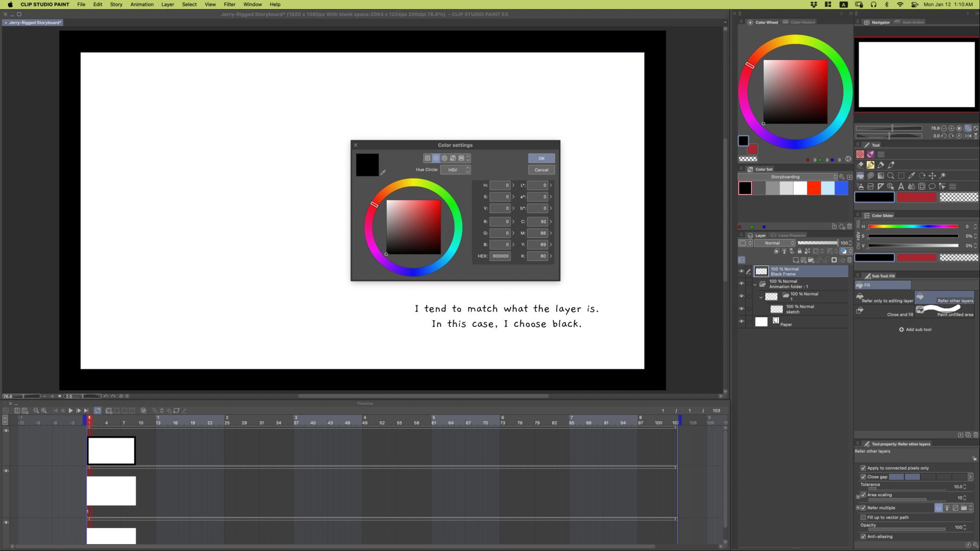Open the Animation menu
This screenshot has height=551, width=980.
click(x=141, y=4)
